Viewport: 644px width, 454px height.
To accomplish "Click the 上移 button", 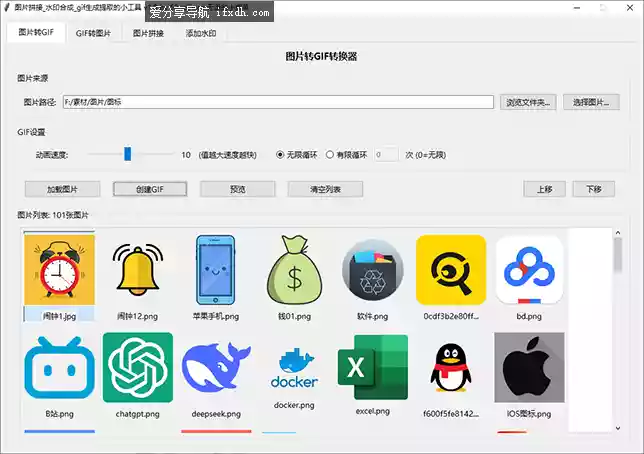I will (x=545, y=189).
